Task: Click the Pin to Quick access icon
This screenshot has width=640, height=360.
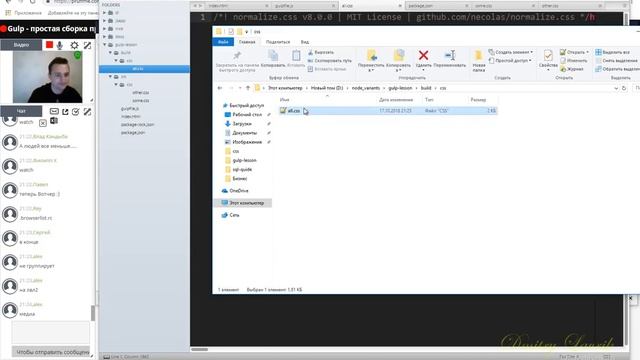Action: 237,56
